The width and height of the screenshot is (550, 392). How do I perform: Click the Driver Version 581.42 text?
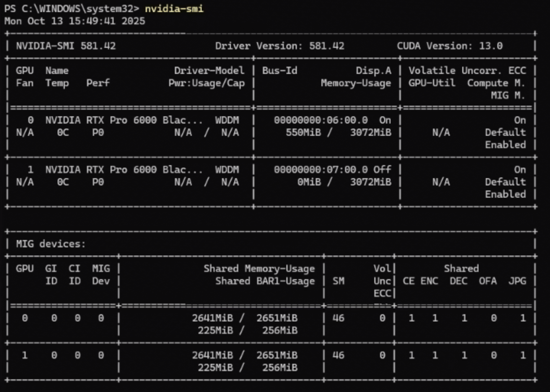point(279,46)
